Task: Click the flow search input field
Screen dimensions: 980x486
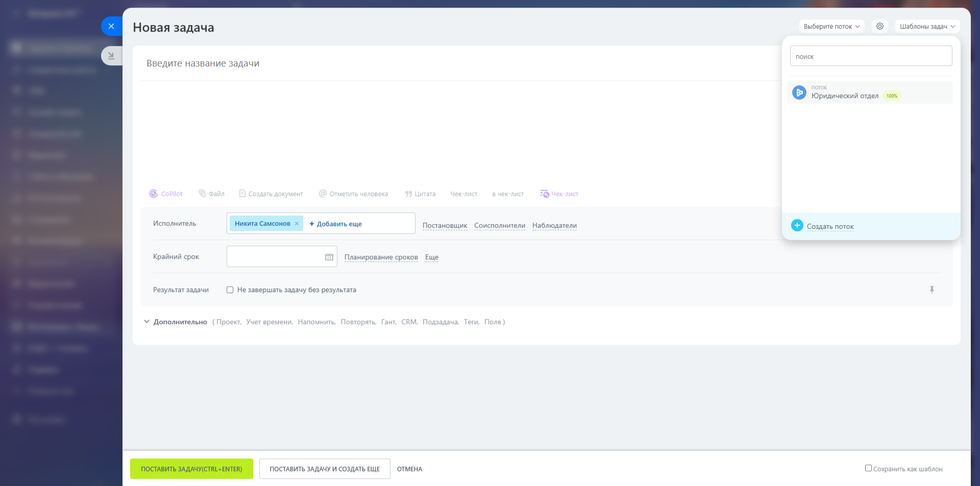Action: (871, 56)
